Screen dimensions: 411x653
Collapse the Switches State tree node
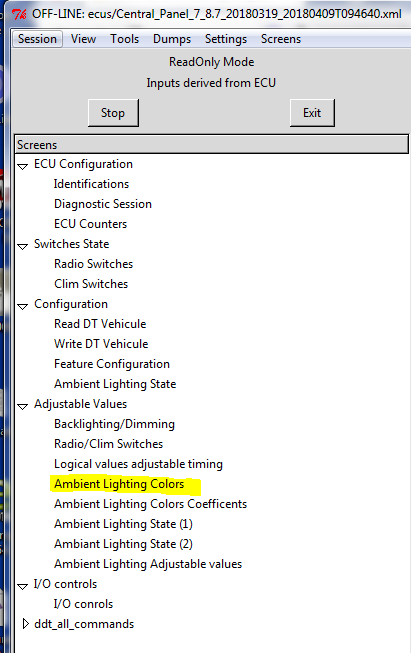[x=22, y=246]
